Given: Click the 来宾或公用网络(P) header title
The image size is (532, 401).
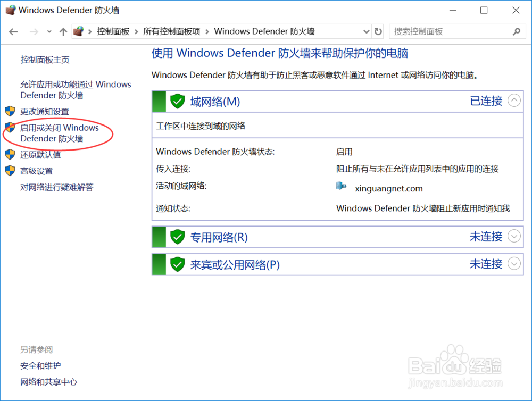Looking at the screenshot, I should point(235,265).
